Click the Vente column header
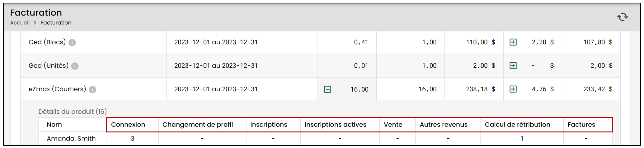Image resolution: width=644 pixels, height=148 pixels. pos(393,125)
